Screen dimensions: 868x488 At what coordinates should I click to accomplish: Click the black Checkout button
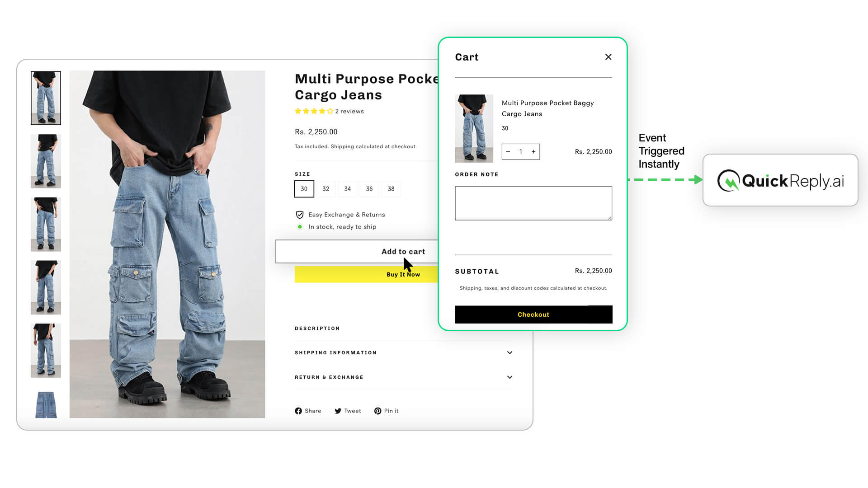tap(533, 314)
